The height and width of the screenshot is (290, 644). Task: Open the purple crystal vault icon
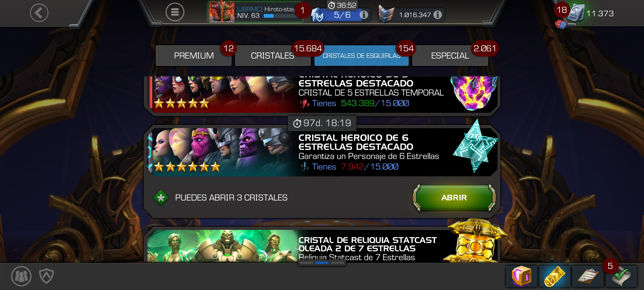click(521, 276)
